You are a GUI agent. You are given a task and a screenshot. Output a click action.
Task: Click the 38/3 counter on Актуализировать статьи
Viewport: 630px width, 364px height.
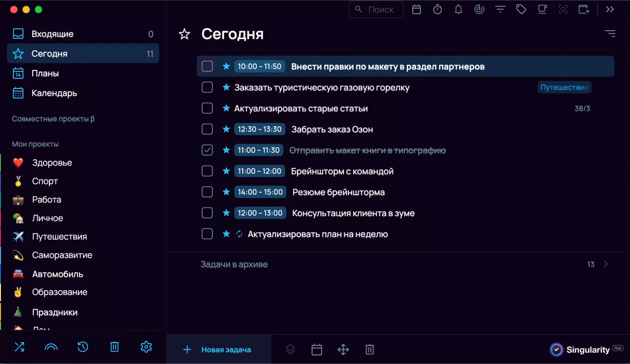click(582, 109)
